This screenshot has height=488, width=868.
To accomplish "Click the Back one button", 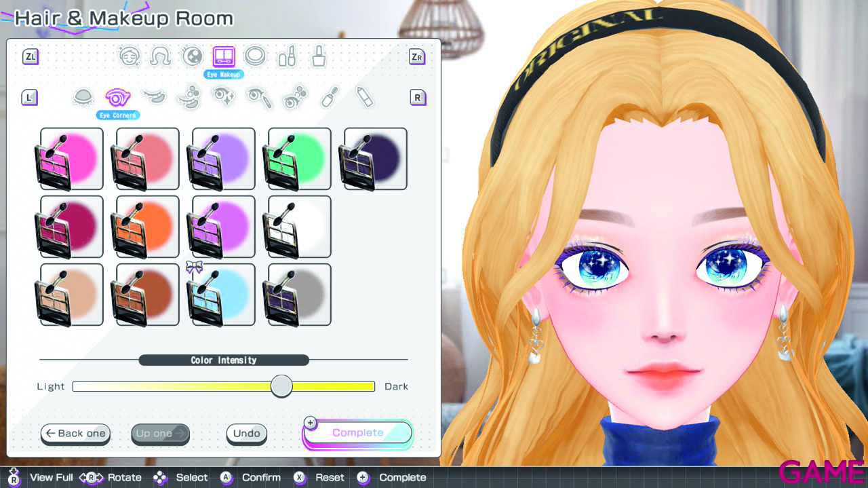I will [x=75, y=433].
